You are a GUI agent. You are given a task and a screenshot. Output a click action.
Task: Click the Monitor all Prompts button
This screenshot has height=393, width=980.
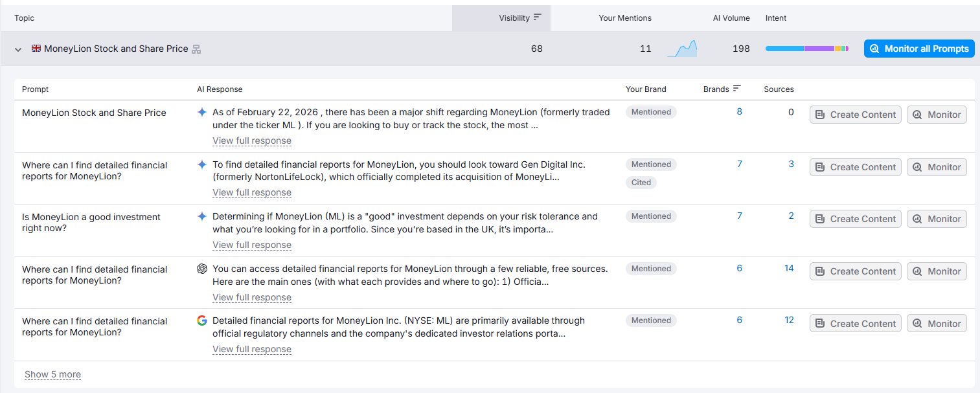919,49
